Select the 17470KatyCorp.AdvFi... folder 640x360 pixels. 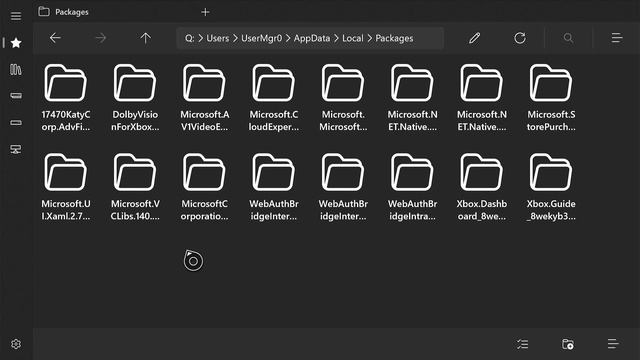click(66, 98)
